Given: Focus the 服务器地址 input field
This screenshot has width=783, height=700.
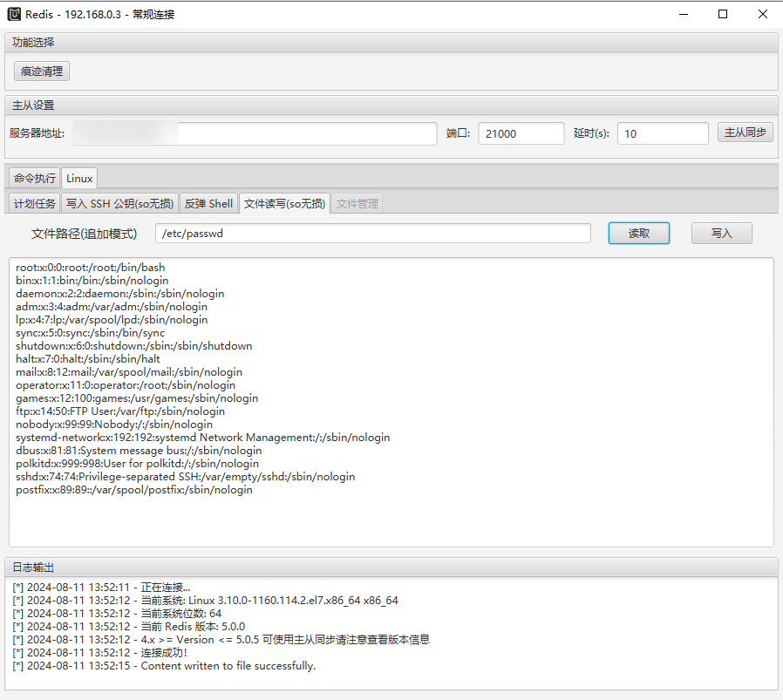Looking at the screenshot, I should [255, 133].
